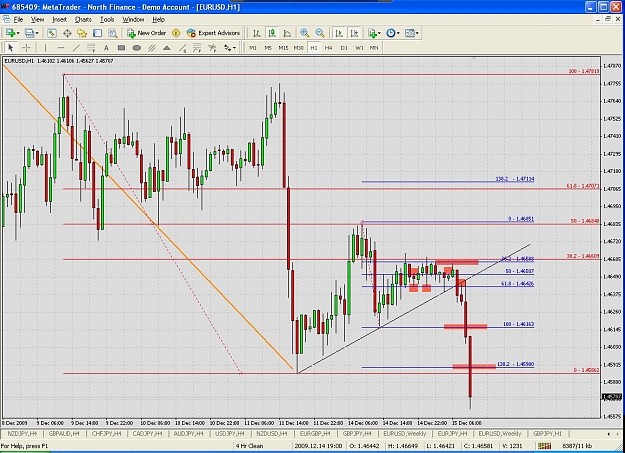Image resolution: width=625 pixels, height=453 pixels.
Task: Toggle Chart Shift from right border
Action: click(x=354, y=33)
